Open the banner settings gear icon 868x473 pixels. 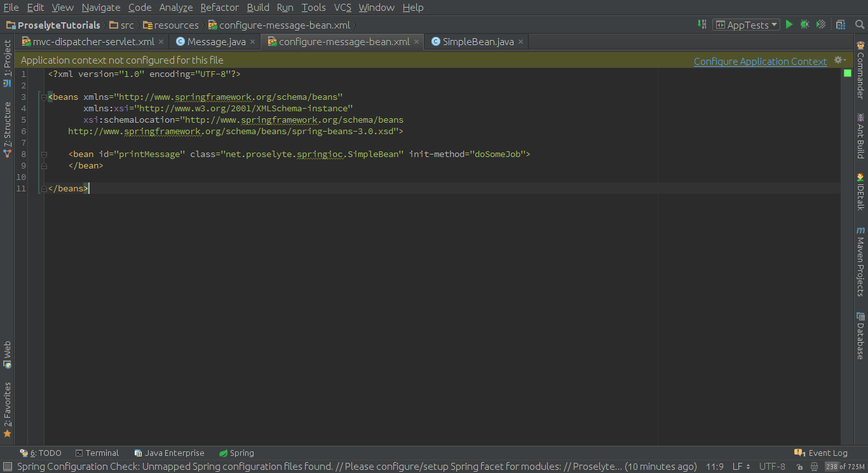tap(839, 60)
